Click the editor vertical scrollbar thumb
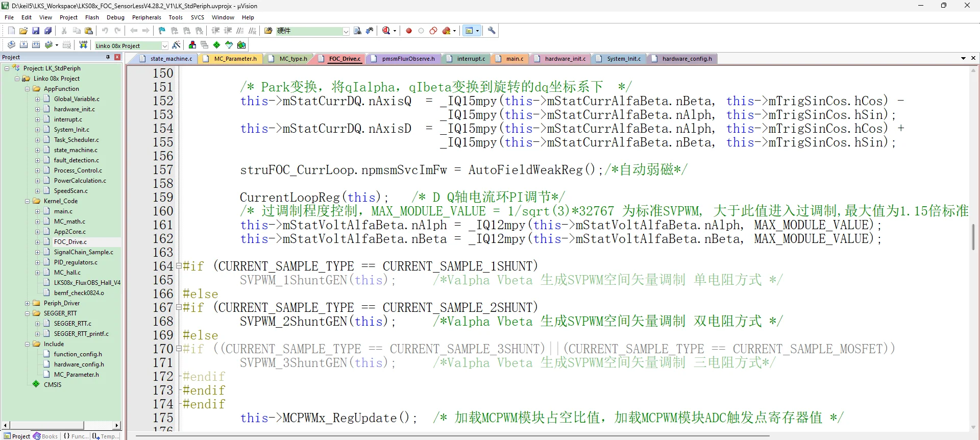Viewport: 980px width, 440px height. point(973,237)
